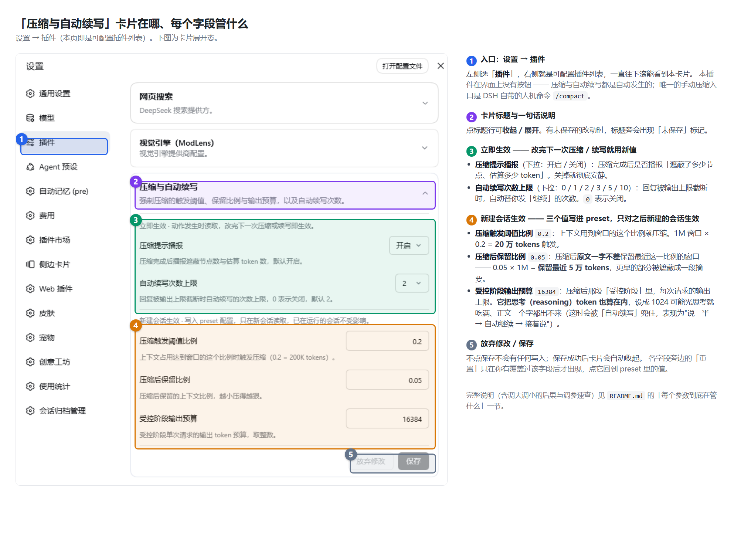Click the icon beside 会话归档管理
Screen dimensions: 734x560
coord(30,411)
